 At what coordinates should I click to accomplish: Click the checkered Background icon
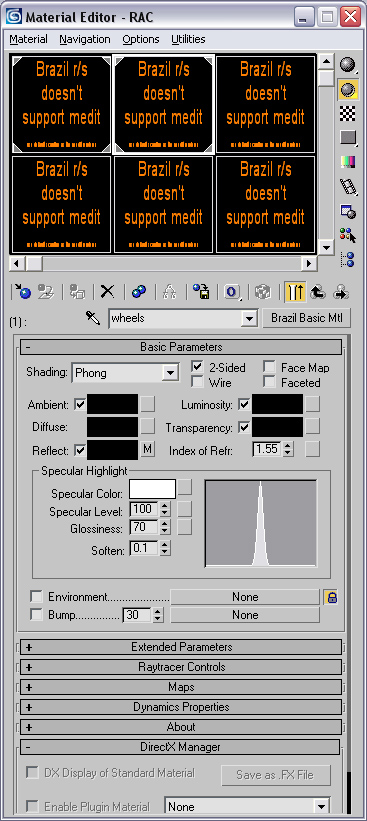[x=348, y=114]
